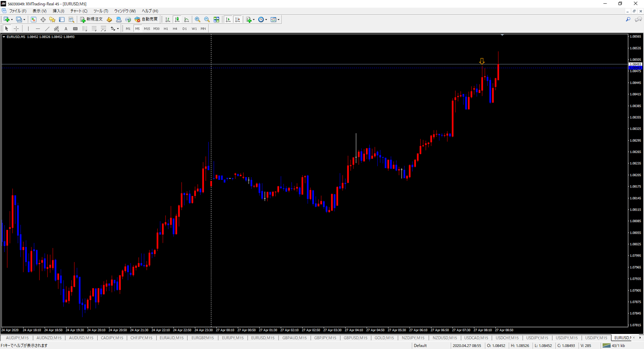This screenshot has height=349, width=644.
Task: Zoom out of the chart
Action: coord(207,19)
